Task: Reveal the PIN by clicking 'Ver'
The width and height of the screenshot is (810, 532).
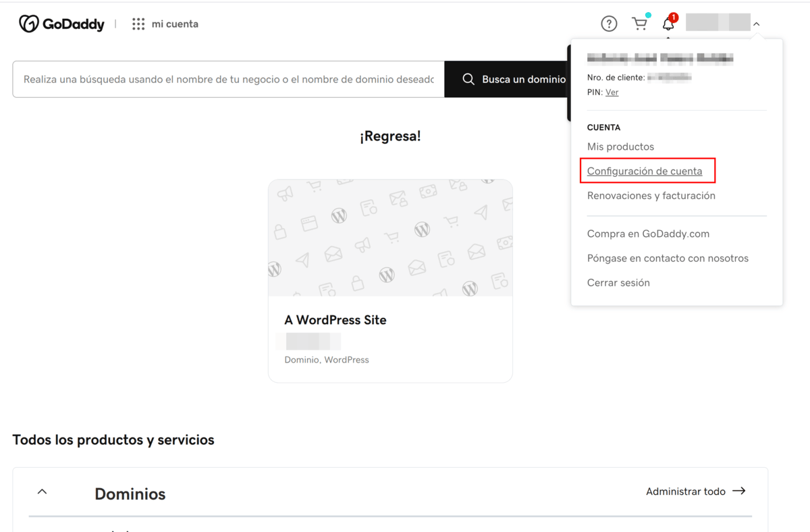Action: pos(612,92)
